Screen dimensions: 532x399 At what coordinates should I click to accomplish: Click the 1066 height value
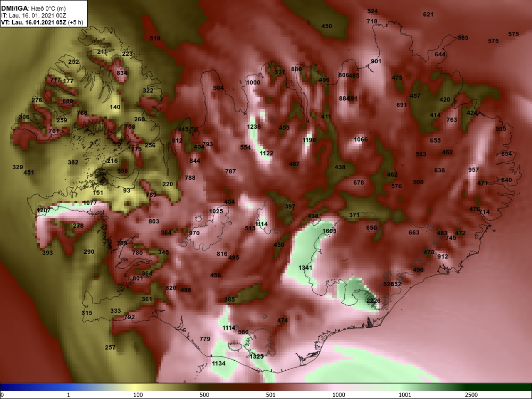(361, 139)
